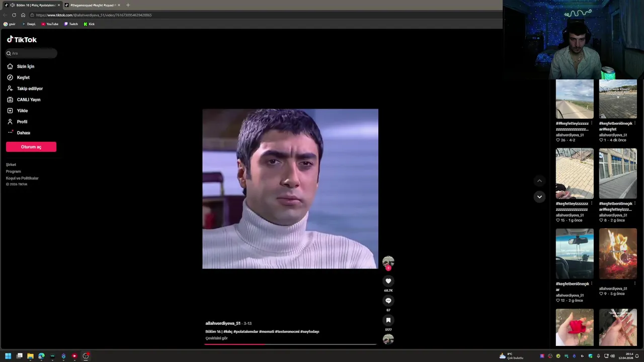Like the video with heart icon
The image size is (644, 362).
[388, 281]
